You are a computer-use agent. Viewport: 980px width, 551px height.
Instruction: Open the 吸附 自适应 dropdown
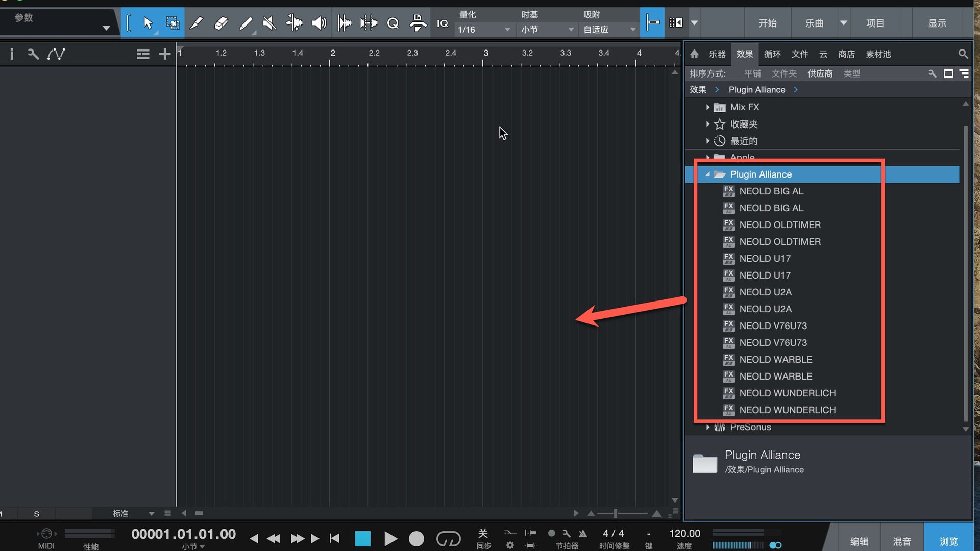(x=609, y=30)
